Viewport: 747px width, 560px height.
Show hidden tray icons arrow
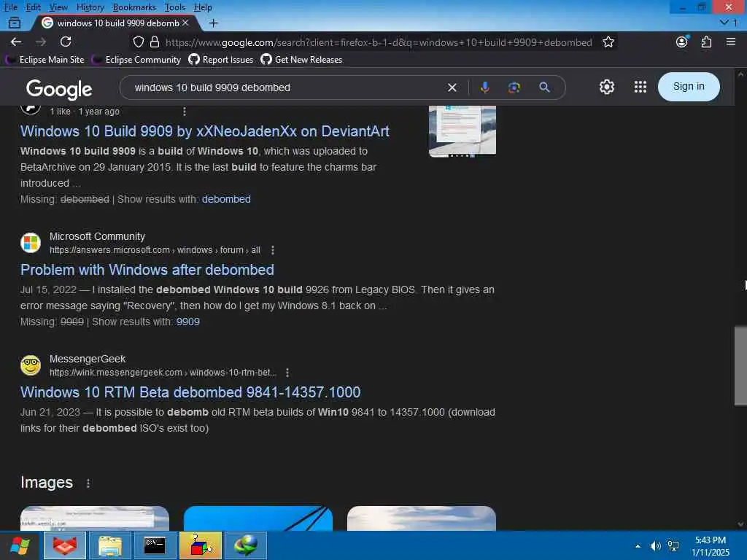pyautogui.click(x=638, y=546)
